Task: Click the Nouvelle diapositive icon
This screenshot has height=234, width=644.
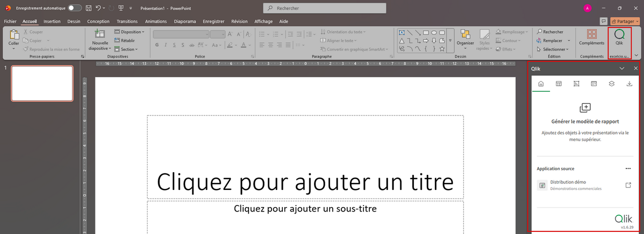Action: tap(100, 33)
